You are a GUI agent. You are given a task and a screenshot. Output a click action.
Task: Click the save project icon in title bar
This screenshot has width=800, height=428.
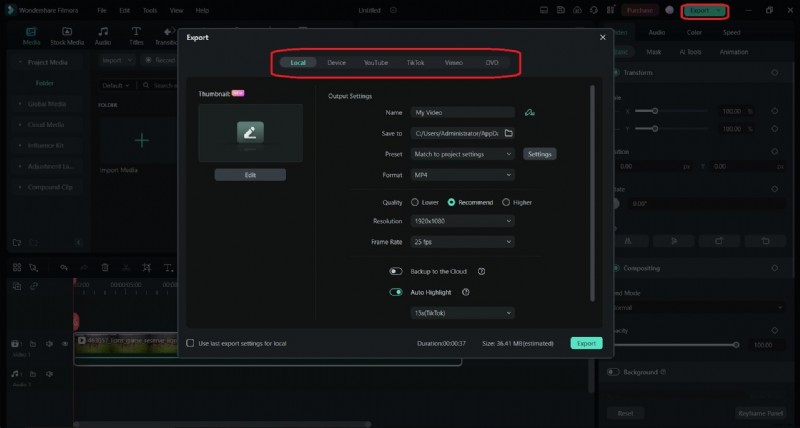point(561,10)
